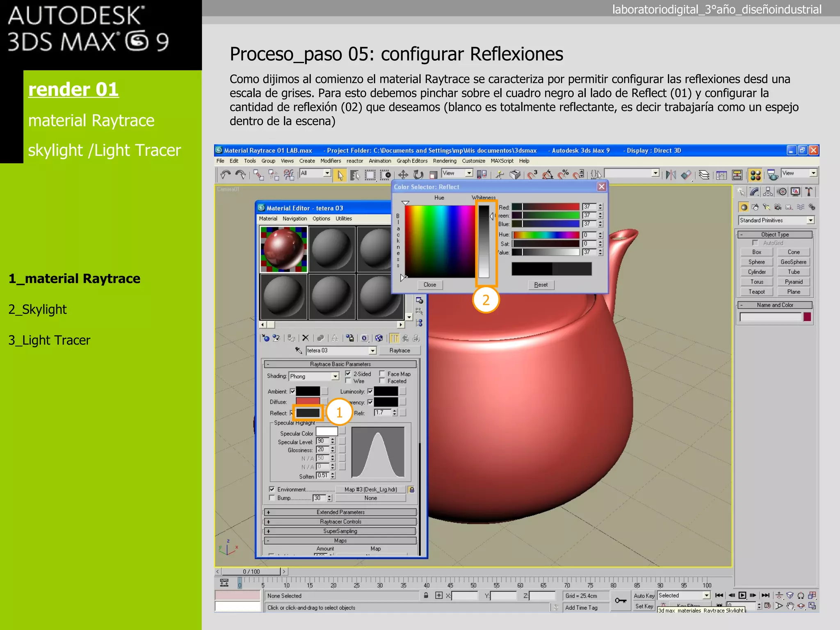840x630 pixels.
Task: Collapse the Raytrace Basic Parameters rollout
Action: (340, 364)
